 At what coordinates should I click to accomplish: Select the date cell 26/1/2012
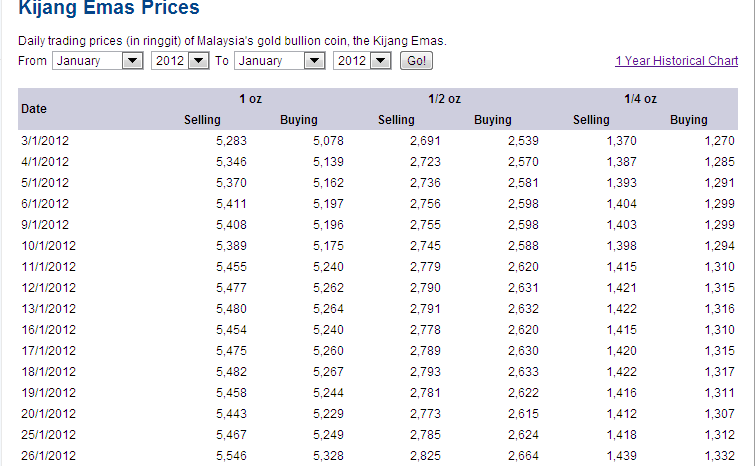(49, 456)
